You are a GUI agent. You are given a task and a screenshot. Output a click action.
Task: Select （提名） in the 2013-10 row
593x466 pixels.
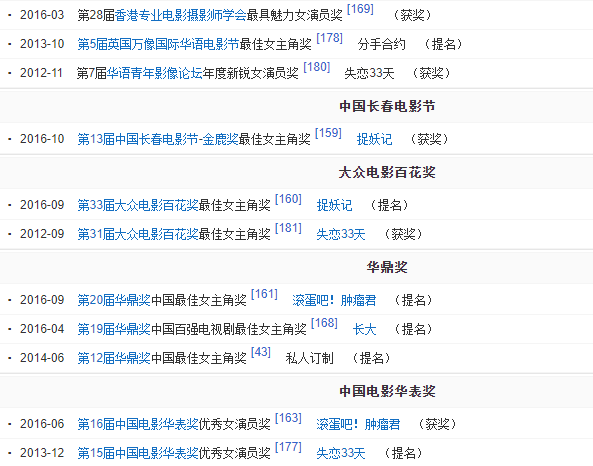(x=444, y=44)
